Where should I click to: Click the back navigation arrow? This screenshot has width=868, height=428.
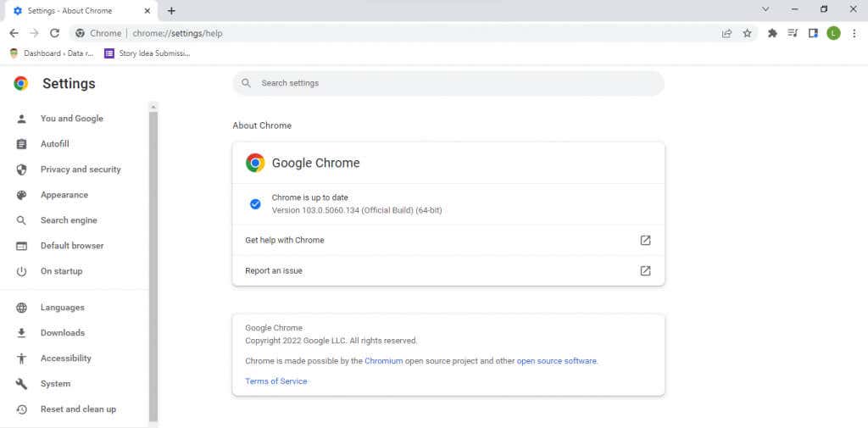tap(14, 33)
